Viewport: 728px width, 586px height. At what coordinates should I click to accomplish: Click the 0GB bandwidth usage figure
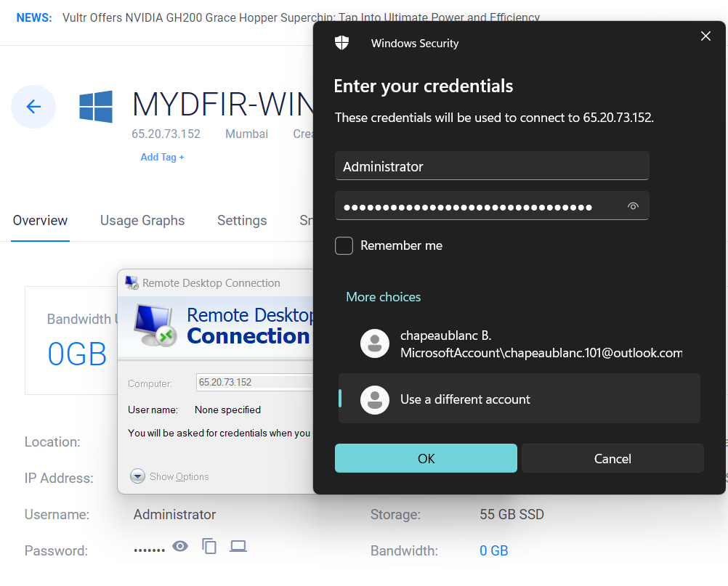coord(77,354)
